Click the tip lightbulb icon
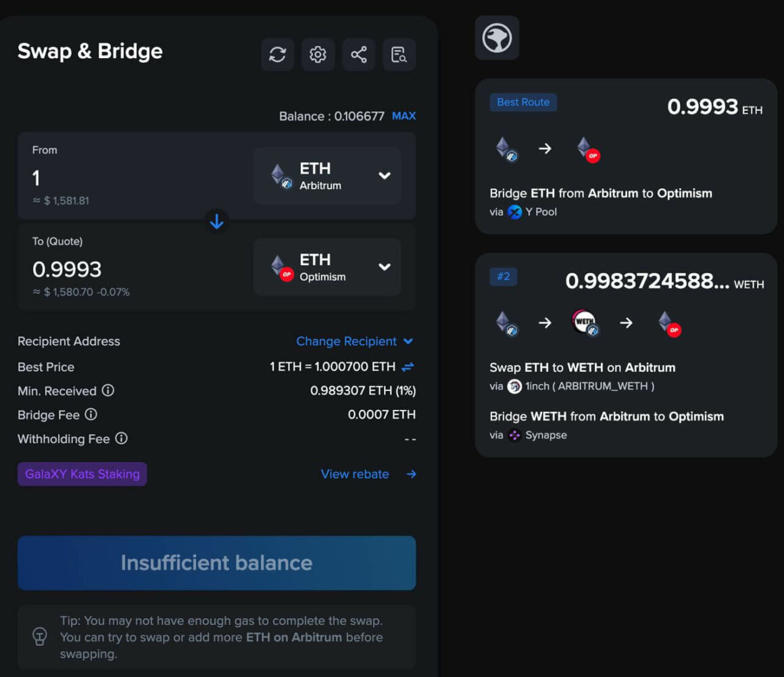The image size is (784, 677). [x=39, y=636]
